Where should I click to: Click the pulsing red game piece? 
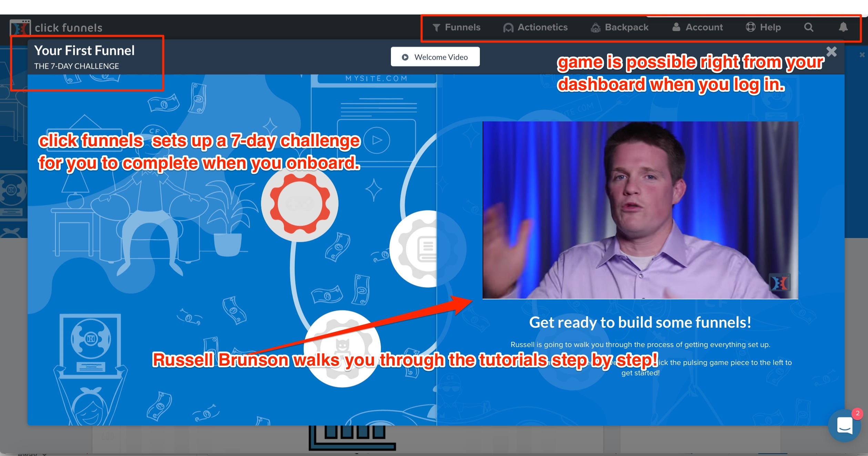pos(300,204)
